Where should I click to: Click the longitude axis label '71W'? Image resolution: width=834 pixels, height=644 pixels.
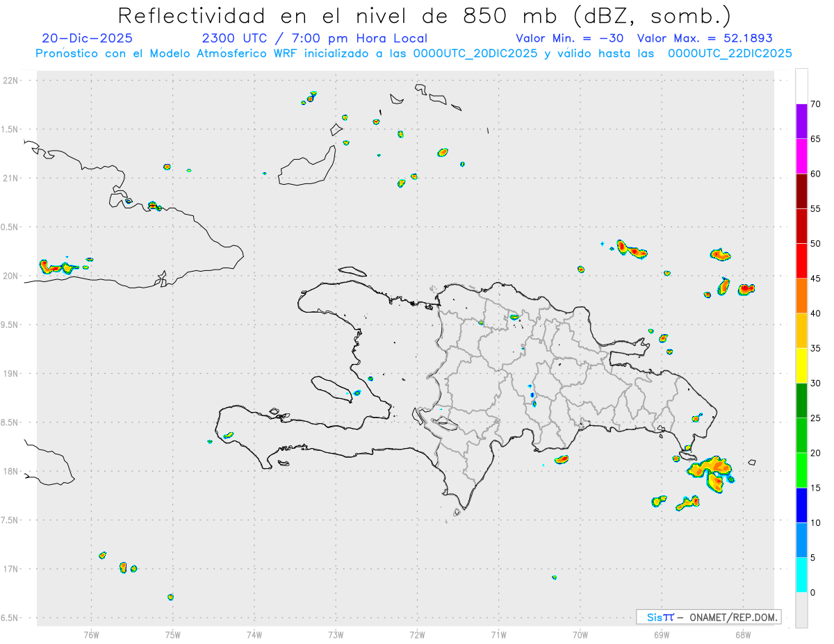click(x=498, y=635)
